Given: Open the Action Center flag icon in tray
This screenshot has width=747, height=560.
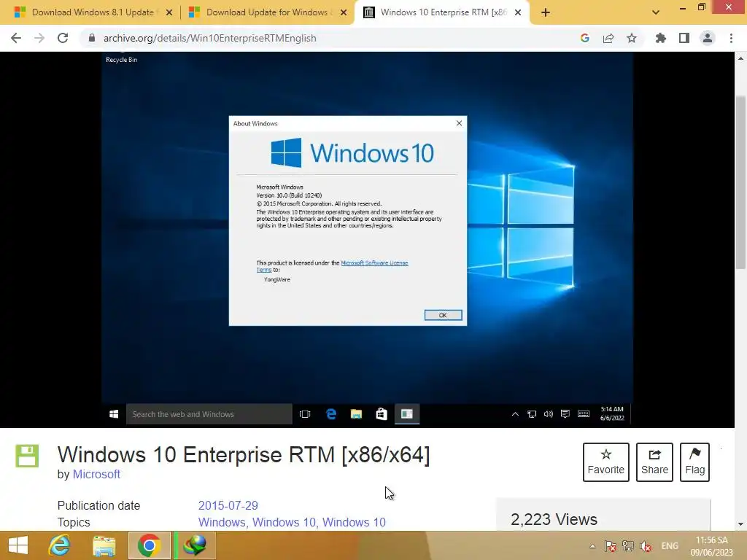Looking at the screenshot, I should 611,546.
